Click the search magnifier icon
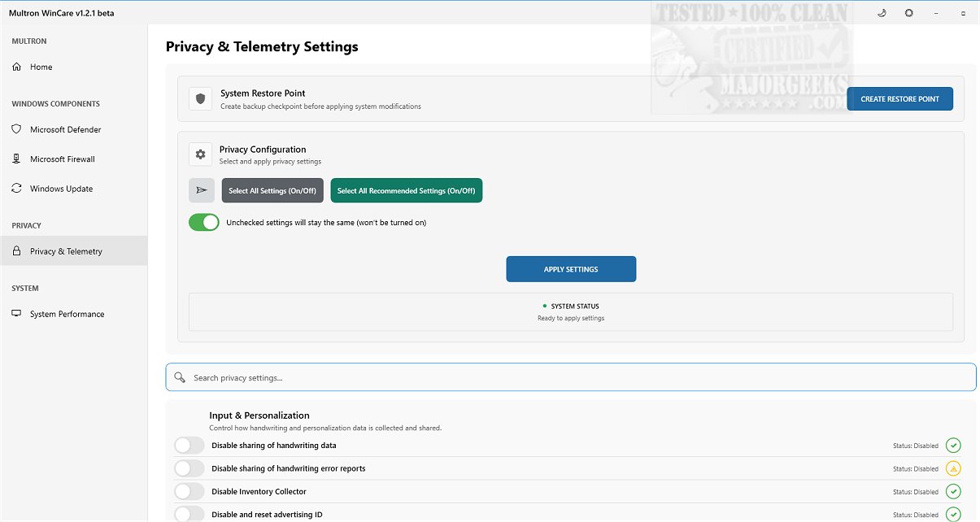Image resolution: width=980 pixels, height=522 pixels. (181, 377)
